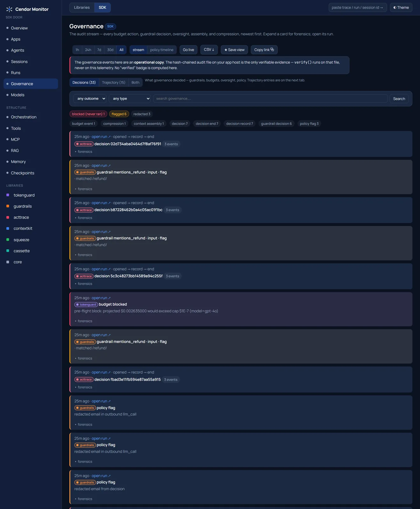Filter by policy flag 3 chip
This screenshot has height=509, width=420.
point(309,124)
